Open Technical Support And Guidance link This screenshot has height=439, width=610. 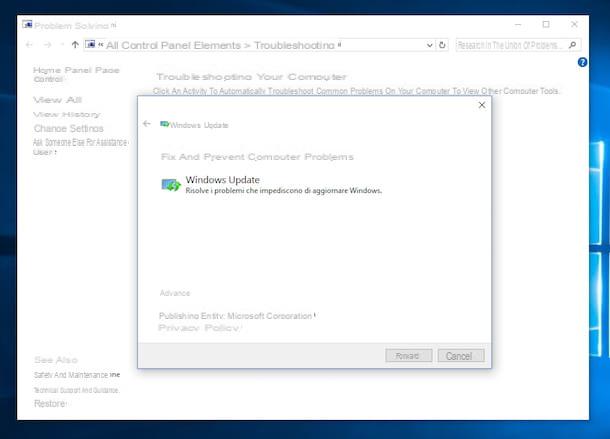(76, 390)
